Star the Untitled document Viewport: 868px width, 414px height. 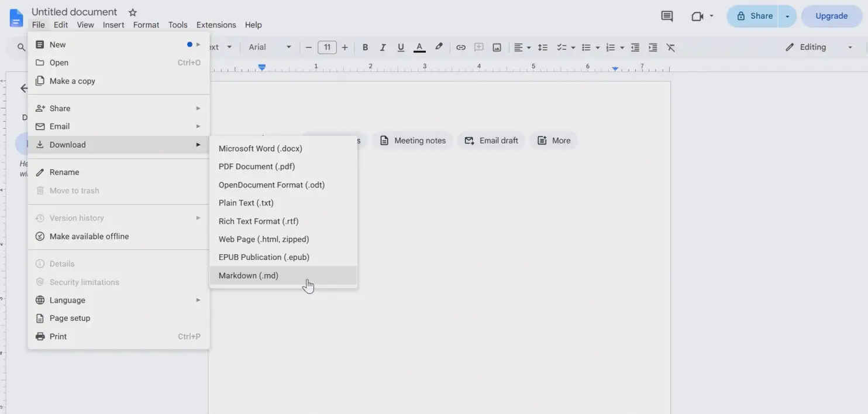point(133,12)
